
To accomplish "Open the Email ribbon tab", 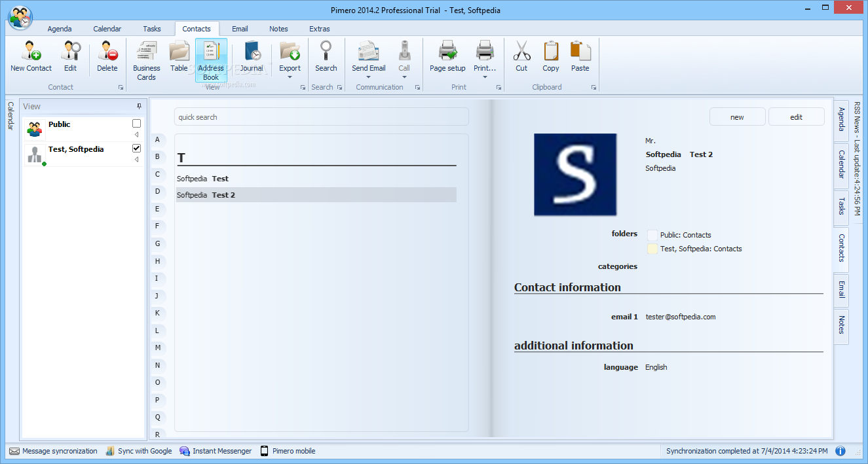I will pyautogui.click(x=240, y=29).
